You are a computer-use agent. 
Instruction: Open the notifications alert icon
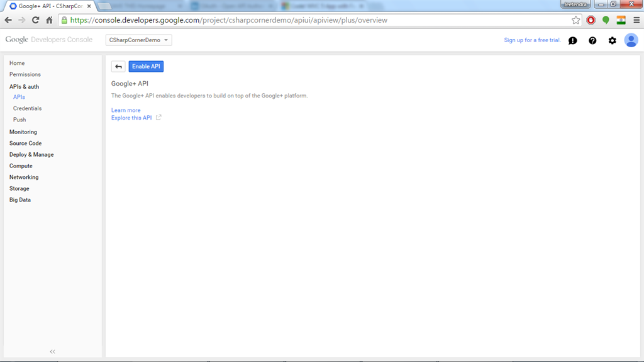point(572,40)
